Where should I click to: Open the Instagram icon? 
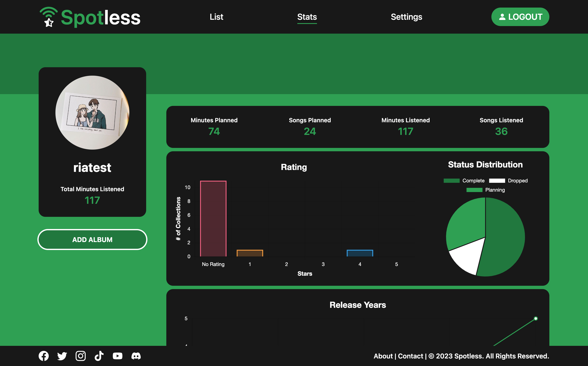tap(81, 356)
